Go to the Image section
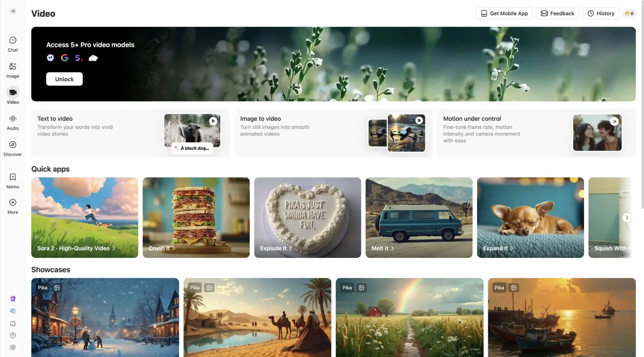This screenshot has width=644, height=357. 13,70
